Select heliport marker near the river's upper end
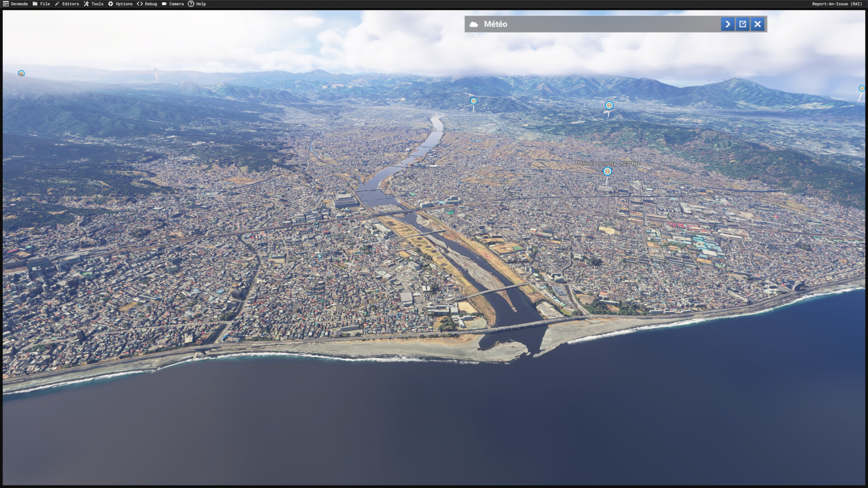The image size is (868, 488). (473, 101)
